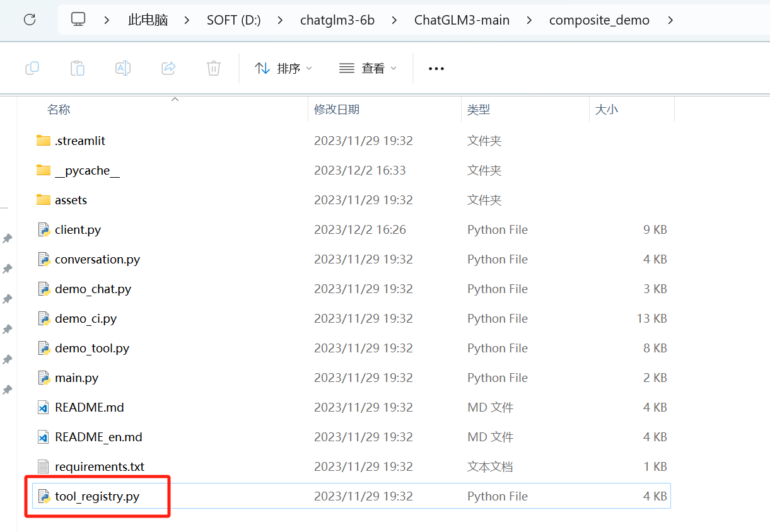Click the 2023/12/2 16:33 date of __pycache__
The width and height of the screenshot is (770, 532).
click(x=360, y=170)
